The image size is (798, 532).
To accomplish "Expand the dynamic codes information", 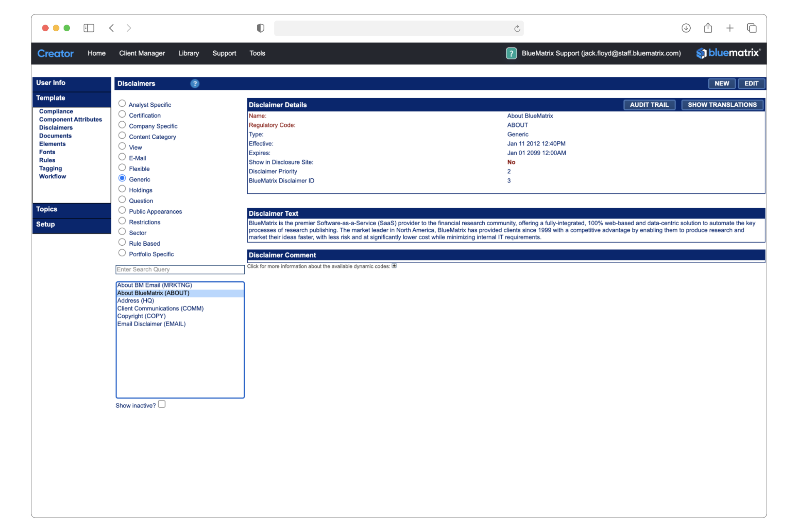I will [x=394, y=266].
